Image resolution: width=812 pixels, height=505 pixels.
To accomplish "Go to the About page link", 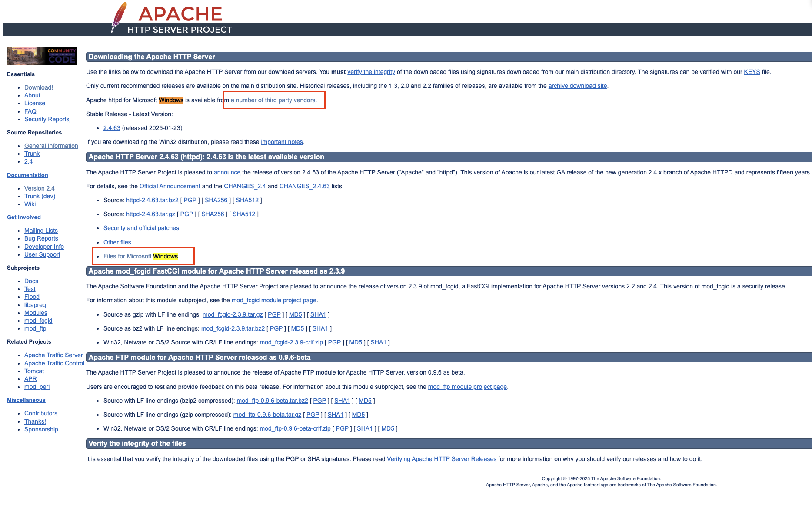I will click(x=32, y=95).
